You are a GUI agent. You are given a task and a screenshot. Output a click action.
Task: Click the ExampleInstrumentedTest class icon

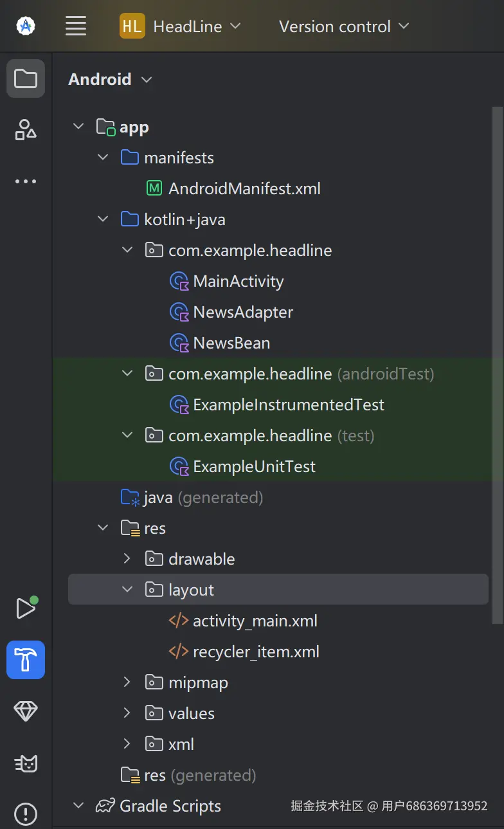[x=179, y=405]
